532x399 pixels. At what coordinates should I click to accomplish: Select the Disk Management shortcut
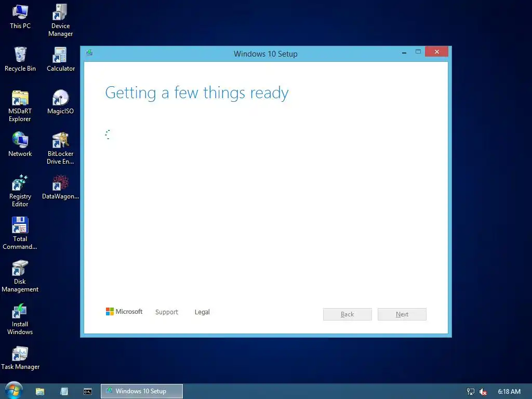20,276
